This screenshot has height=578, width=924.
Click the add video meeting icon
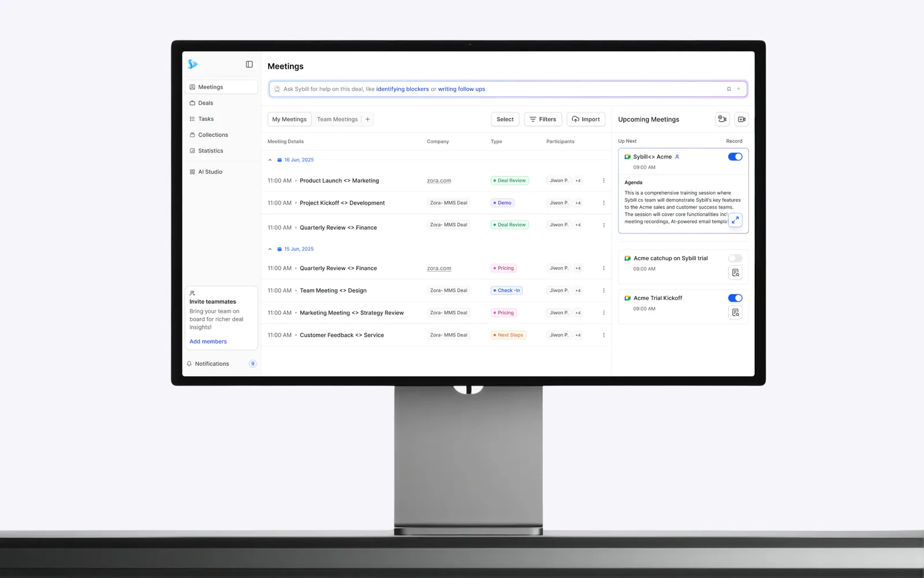click(742, 119)
